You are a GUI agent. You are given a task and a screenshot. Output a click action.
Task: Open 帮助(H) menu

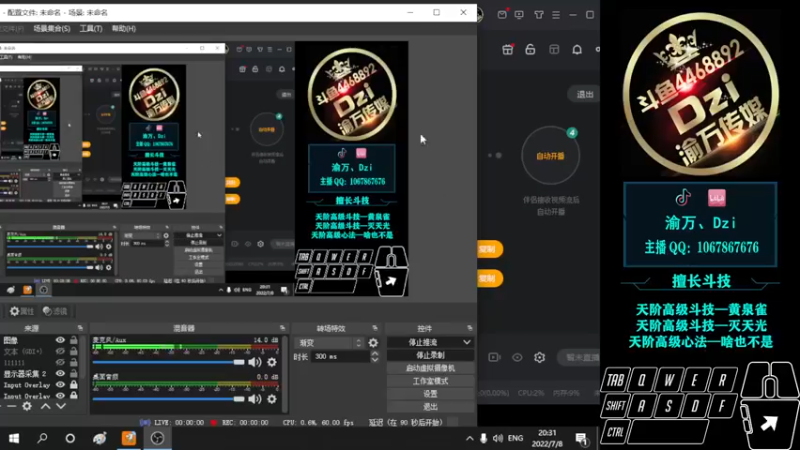point(124,29)
